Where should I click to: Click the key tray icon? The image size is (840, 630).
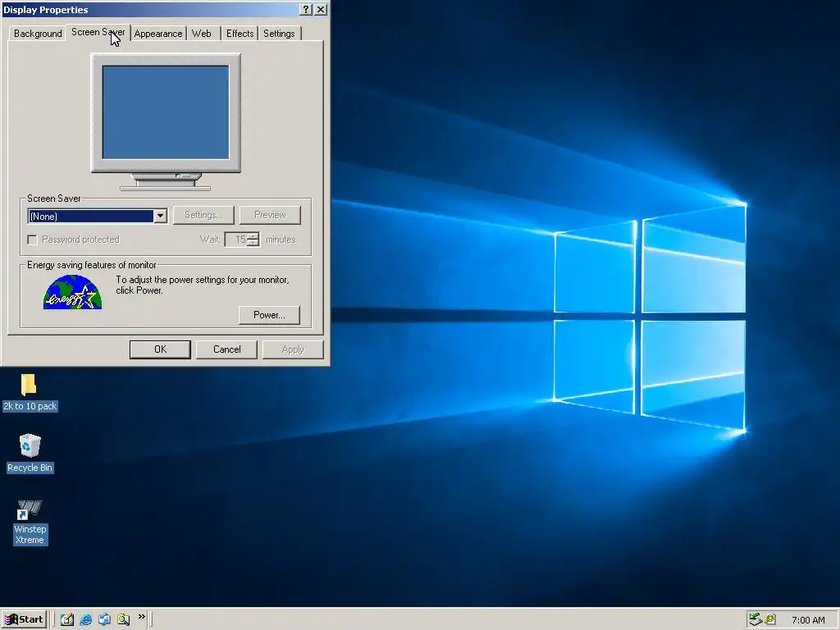pyautogui.click(x=770, y=619)
